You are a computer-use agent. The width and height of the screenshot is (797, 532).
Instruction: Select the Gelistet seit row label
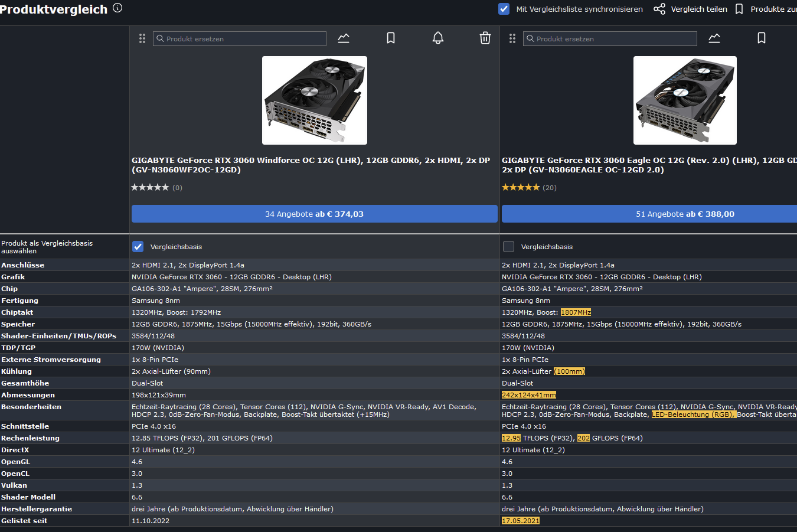point(24,521)
